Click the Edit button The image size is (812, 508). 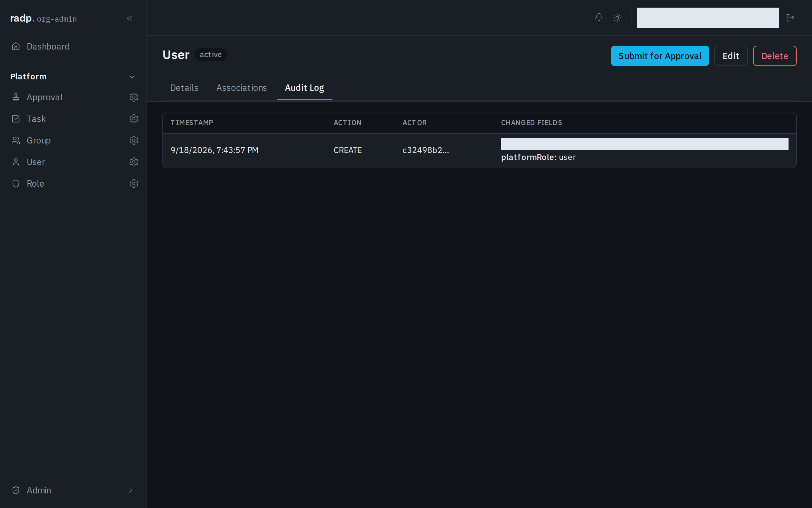pos(730,56)
